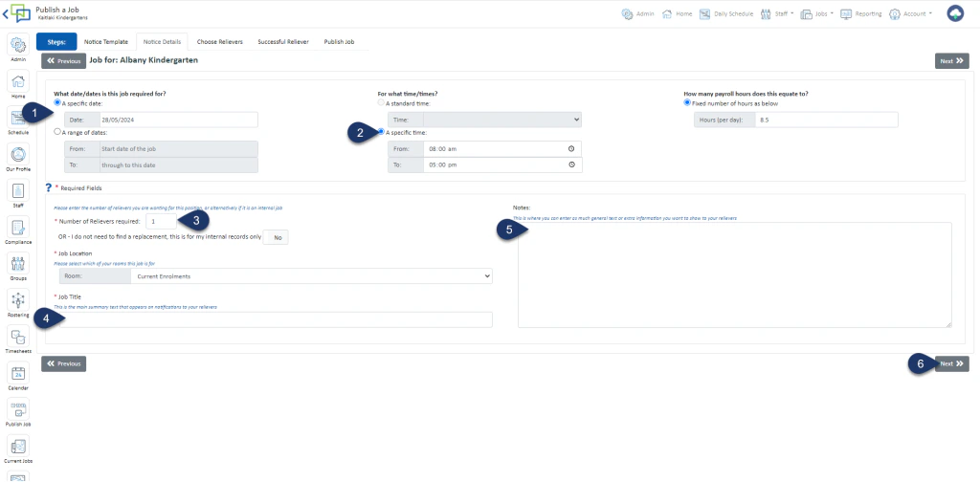Image resolution: width=980 pixels, height=482 pixels.
Task: Open Daily Schedule in the top navigation
Action: click(726, 13)
